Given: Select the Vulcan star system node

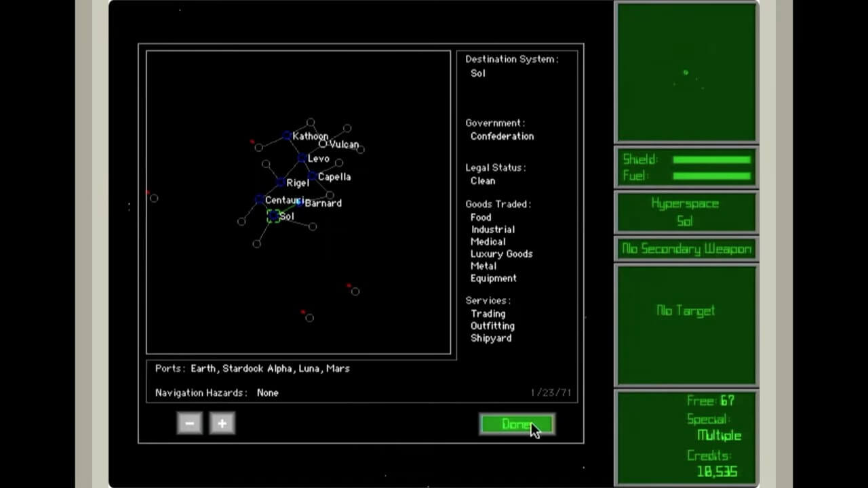Looking at the screenshot, I should [323, 144].
